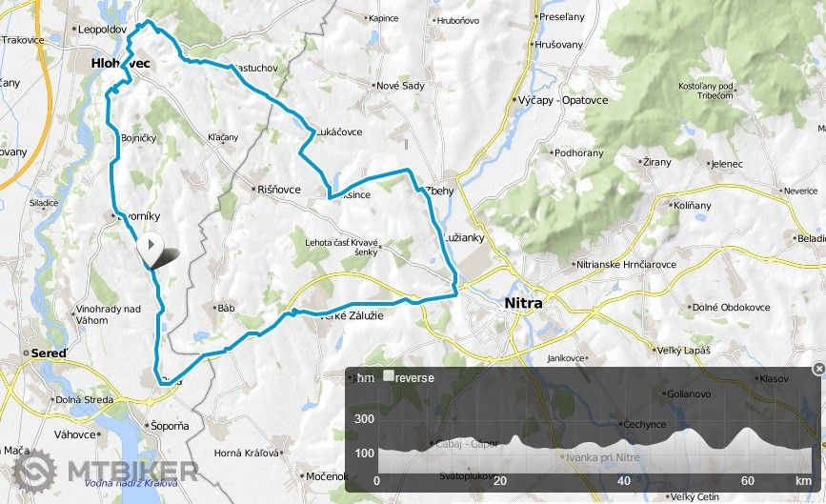The width and height of the screenshot is (826, 504).
Task: Click the Výčapy - Opatovce label
Action: tap(563, 100)
